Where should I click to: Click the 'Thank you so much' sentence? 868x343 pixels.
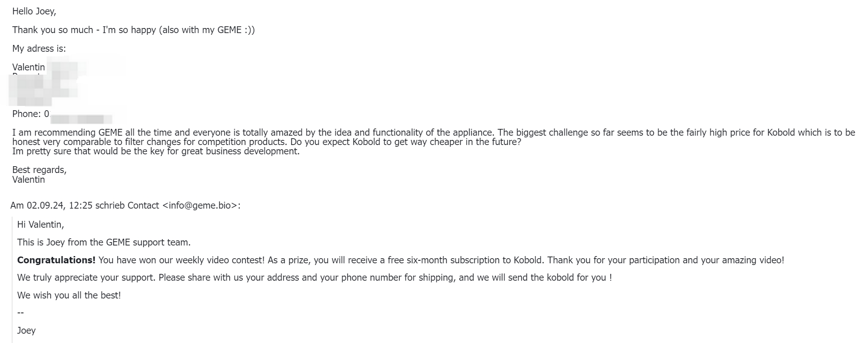tap(134, 30)
